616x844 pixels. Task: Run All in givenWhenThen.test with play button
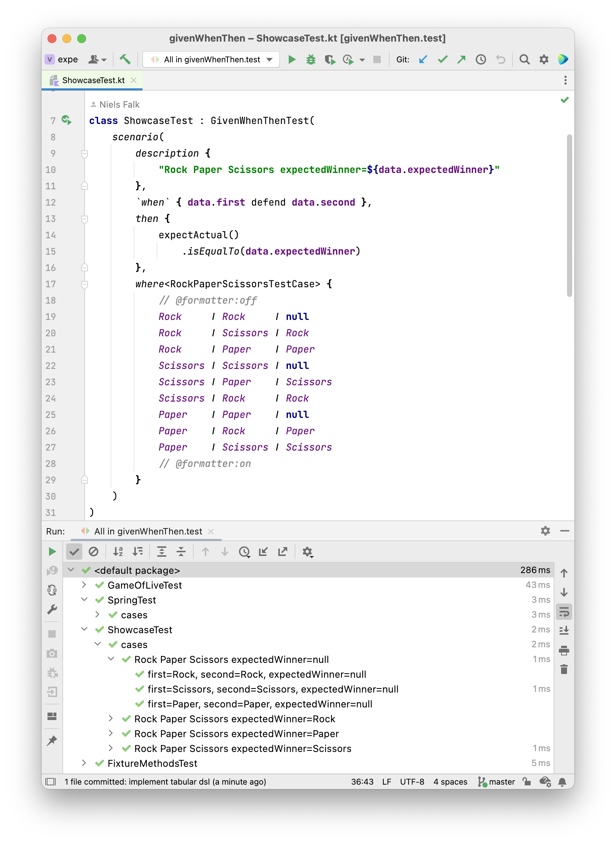point(292,59)
